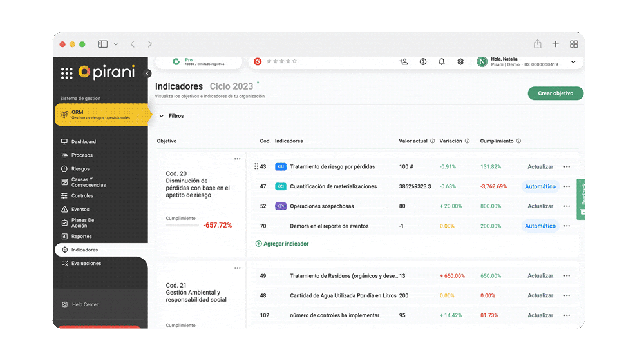The height and width of the screenshot is (363, 644).
Task: Click info icon next to Cumplimiento header
Action: tap(518, 141)
